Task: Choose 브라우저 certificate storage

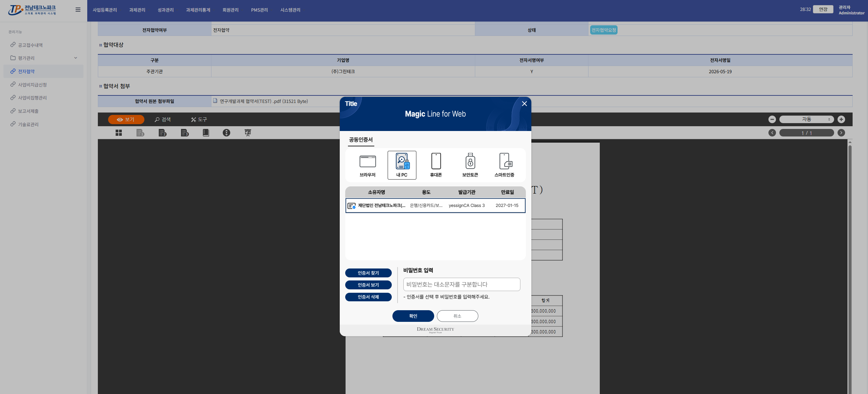Action: [x=368, y=165]
